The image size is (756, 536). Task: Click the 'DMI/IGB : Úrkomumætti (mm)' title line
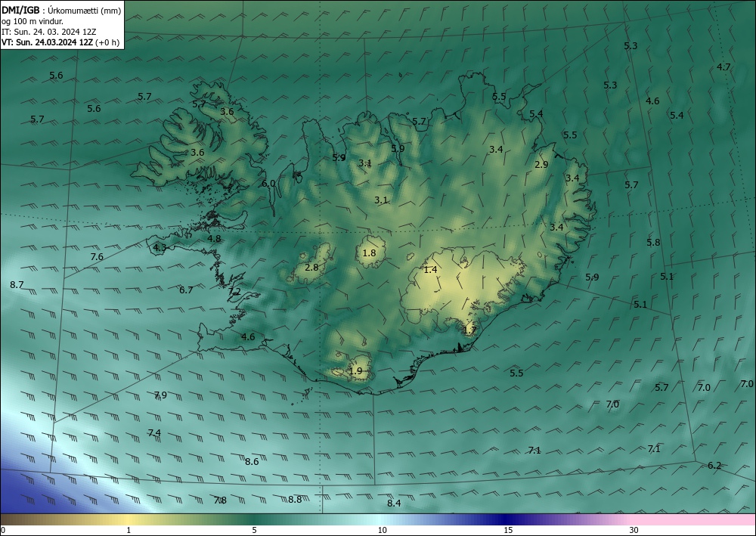pyautogui.click(x=61, y=10)
